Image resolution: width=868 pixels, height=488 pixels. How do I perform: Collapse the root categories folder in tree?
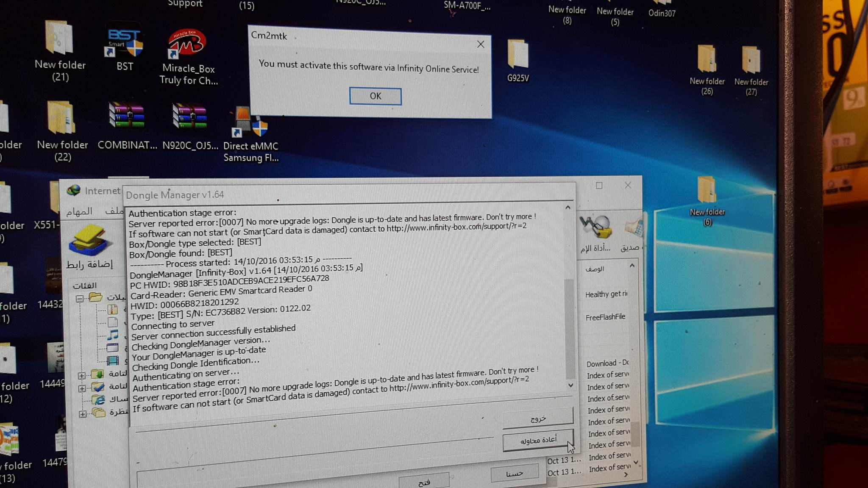click(x=79, y=299)
